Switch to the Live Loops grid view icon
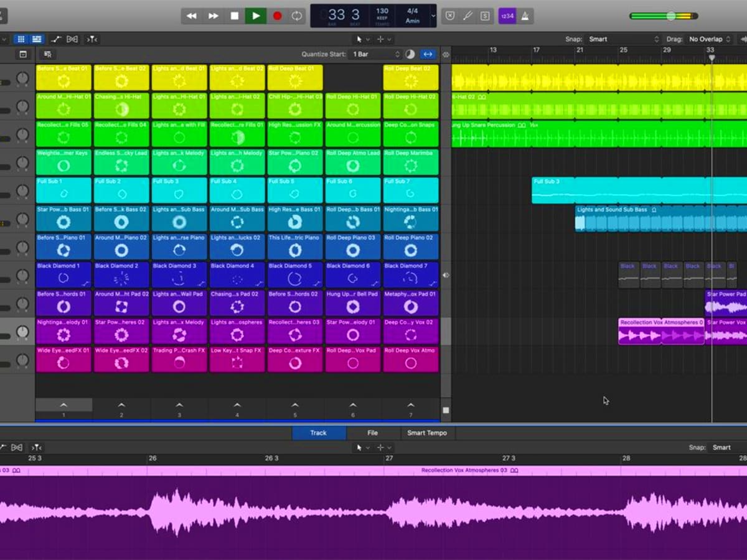747x560 pixels. [x=21, y=39]
